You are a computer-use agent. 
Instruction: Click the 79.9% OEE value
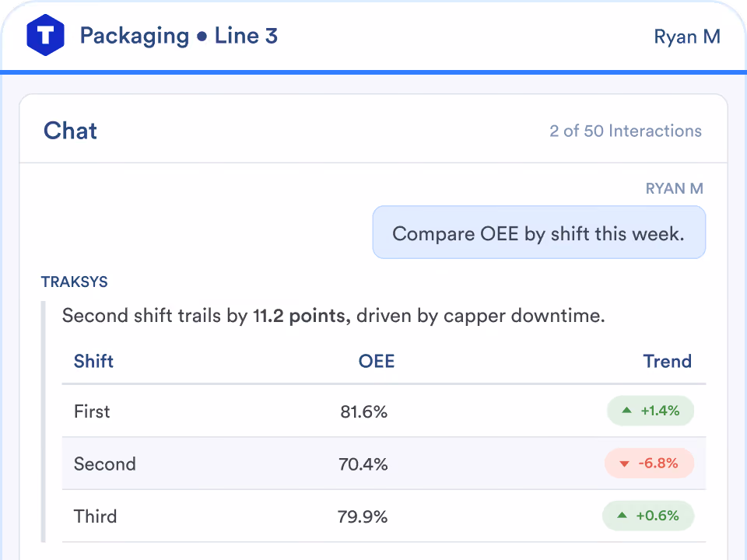(363, 516)
